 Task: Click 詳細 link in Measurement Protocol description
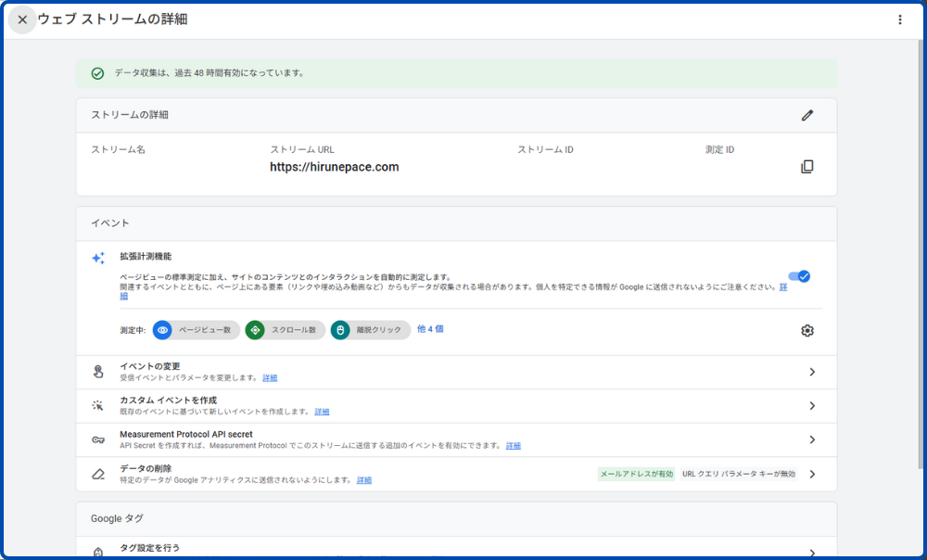tap(514, 446)
